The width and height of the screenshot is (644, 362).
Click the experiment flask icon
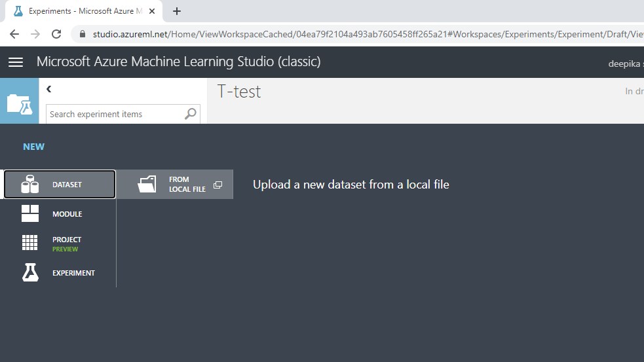[x=30, y=272]
